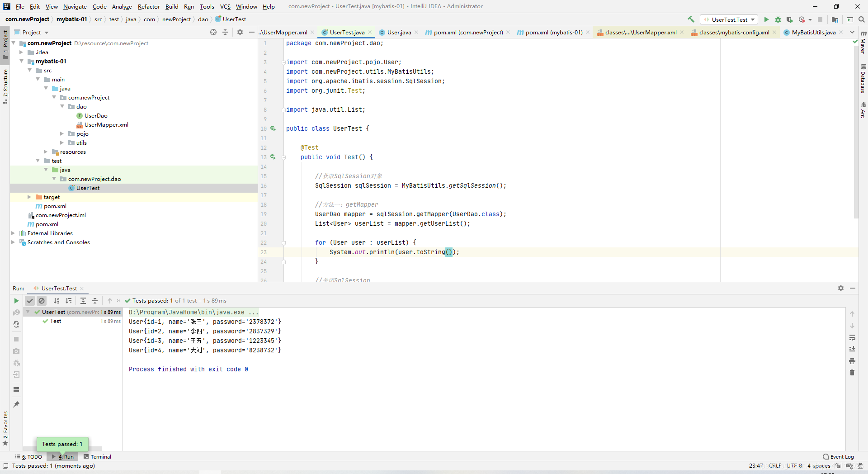Open the TODO tool window

click(28, 457)
